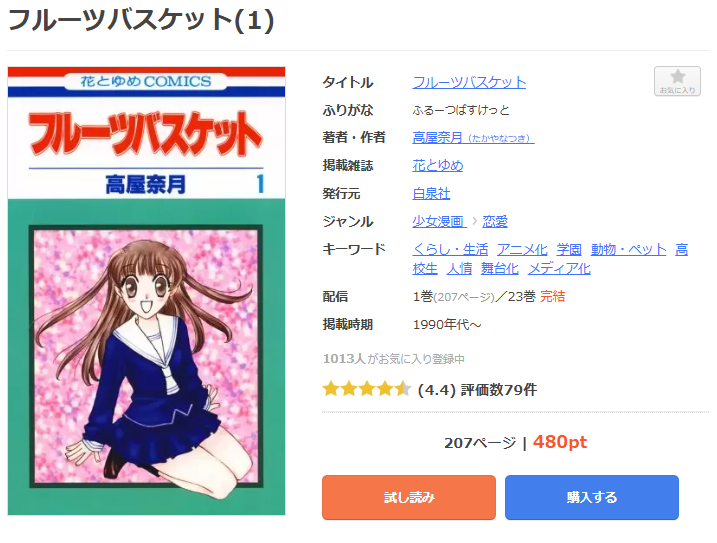
Task: Open the 人情 keyword link
Action: [459, 268]
